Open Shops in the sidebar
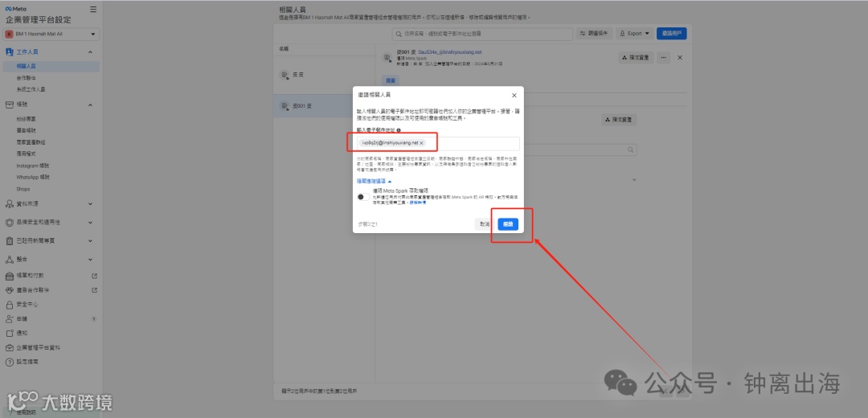 coord(23,189)
